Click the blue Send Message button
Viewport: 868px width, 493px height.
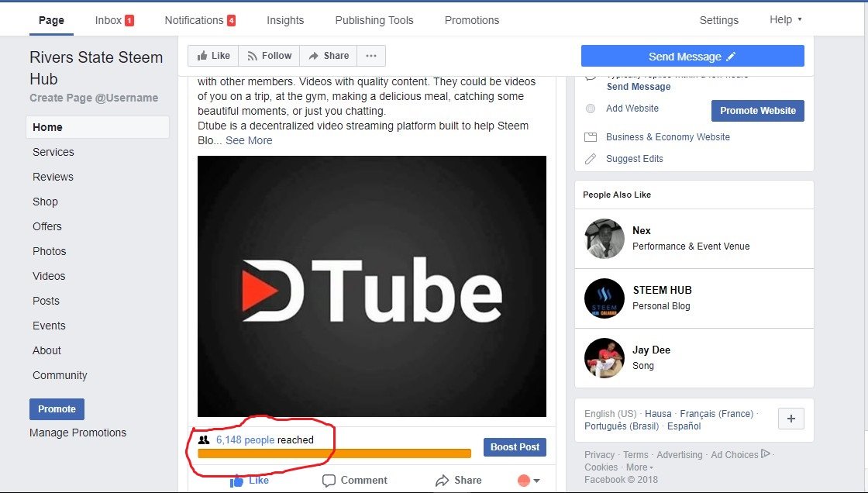click(x=693, y=56)
